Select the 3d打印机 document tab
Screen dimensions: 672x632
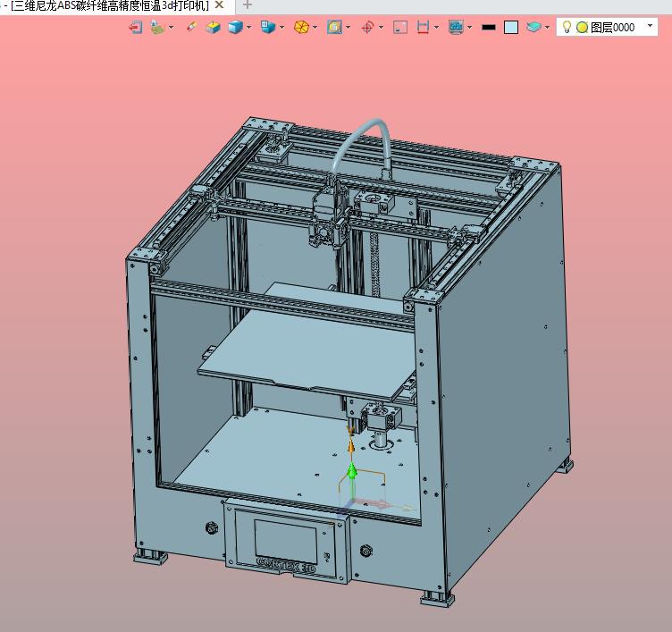click(110, 5)
